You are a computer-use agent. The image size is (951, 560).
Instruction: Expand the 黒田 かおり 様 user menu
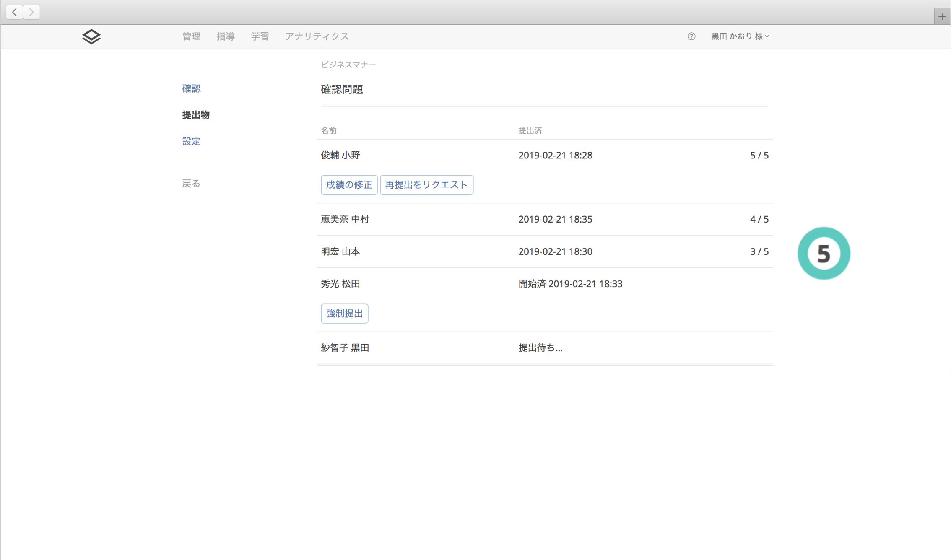pyautogui.click(x=740, y=36)
